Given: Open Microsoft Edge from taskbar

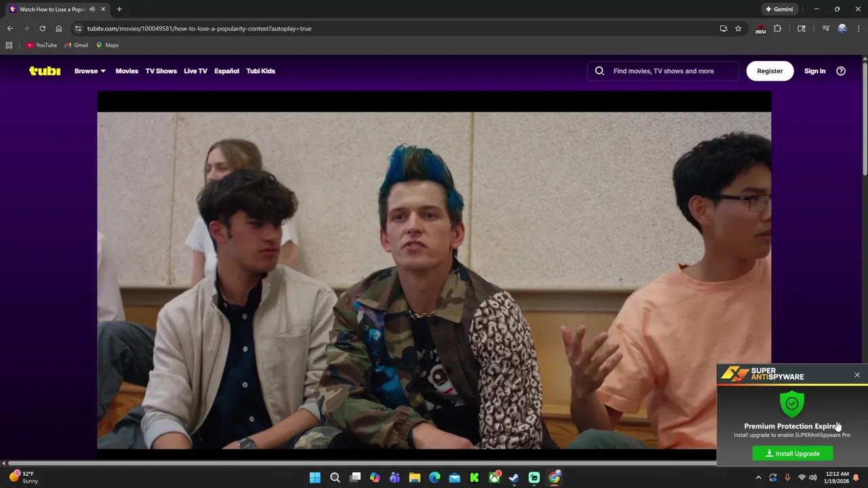Looking at the screenshot, I should pyautogui.click(x=435, y=478).
